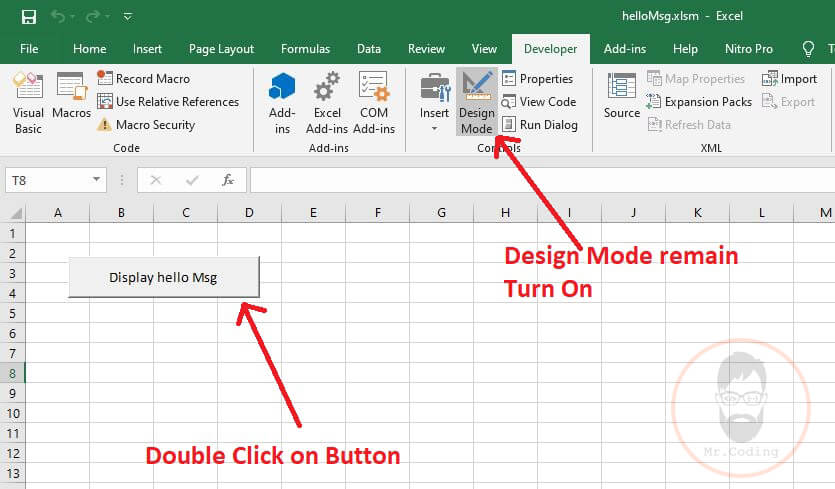Open the Help tab
Image resolution: width=835 pixels, height=489 pixels.
coord(685,49)
